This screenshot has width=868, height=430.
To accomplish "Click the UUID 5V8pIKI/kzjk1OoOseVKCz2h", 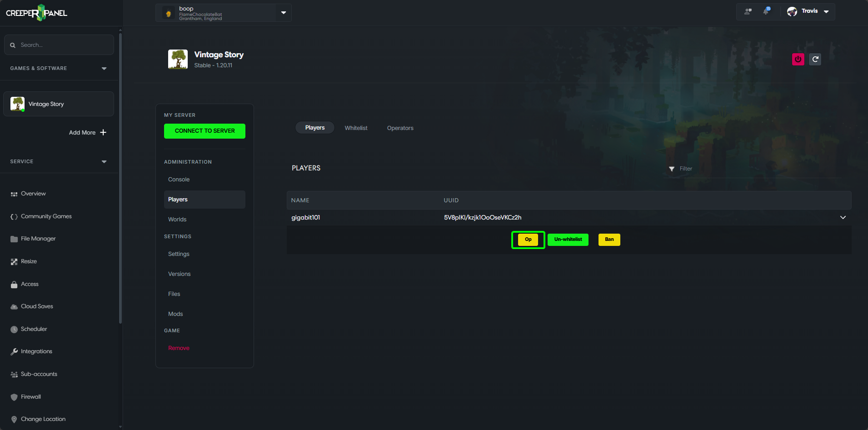I will pyautogui.click(x=483, y=218).
